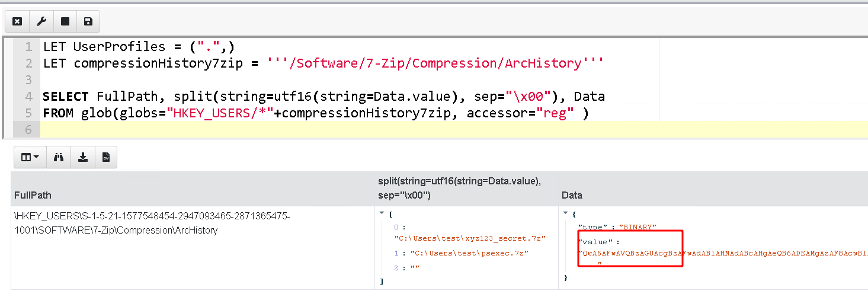
Task: Click the xyz123_secret.7z path value
Action: pyautogui.click(x=470, y=238)
